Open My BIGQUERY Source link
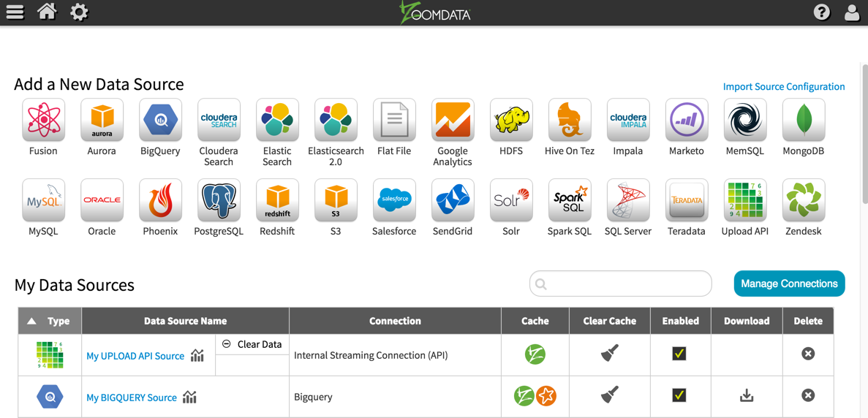The height and width of the screenshot is (418, 868). point(132,398)
